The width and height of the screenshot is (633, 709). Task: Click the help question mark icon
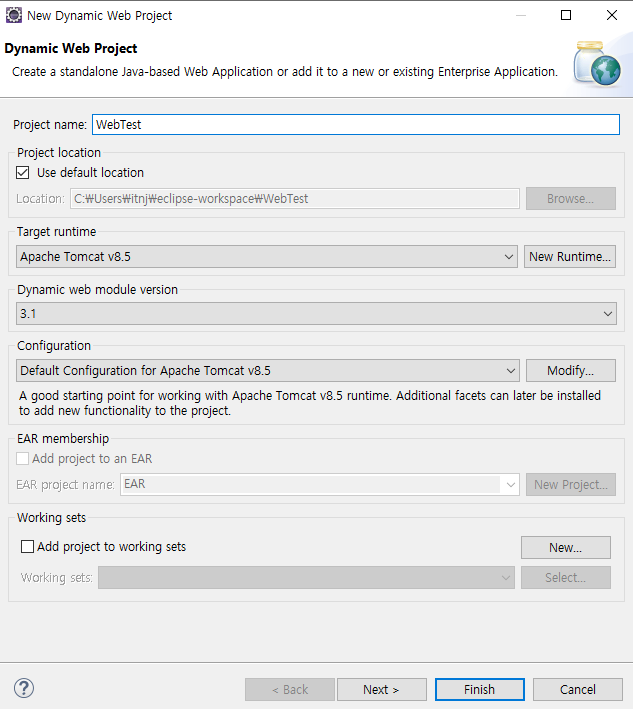click(x=24, y=688)
